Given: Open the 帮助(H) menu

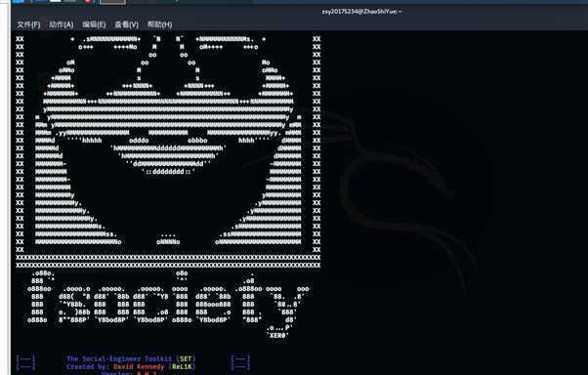Looking at the screenshot, I should [159, 24].
